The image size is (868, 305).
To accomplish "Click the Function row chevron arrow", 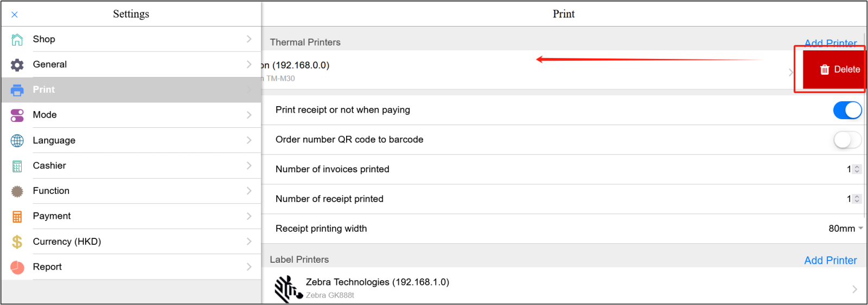I will click(249, 191).
